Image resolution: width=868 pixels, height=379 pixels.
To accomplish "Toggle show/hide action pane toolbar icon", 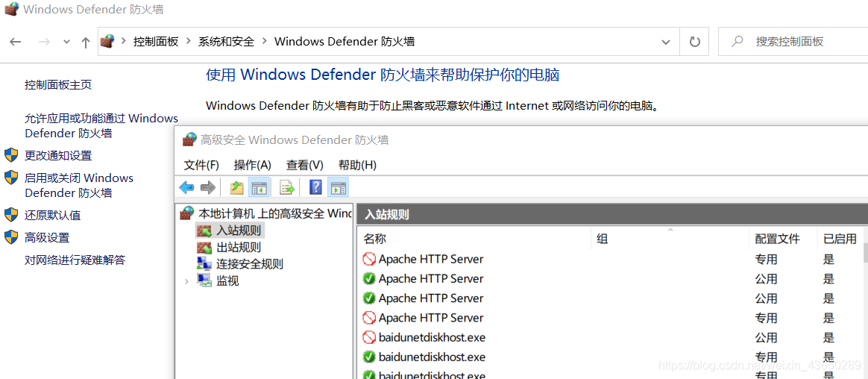I will (339, 188).
